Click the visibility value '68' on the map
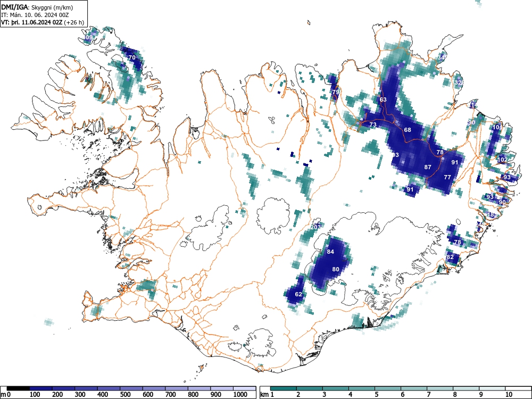This screenshot has height=399, width=532. (x=408, y=130)
